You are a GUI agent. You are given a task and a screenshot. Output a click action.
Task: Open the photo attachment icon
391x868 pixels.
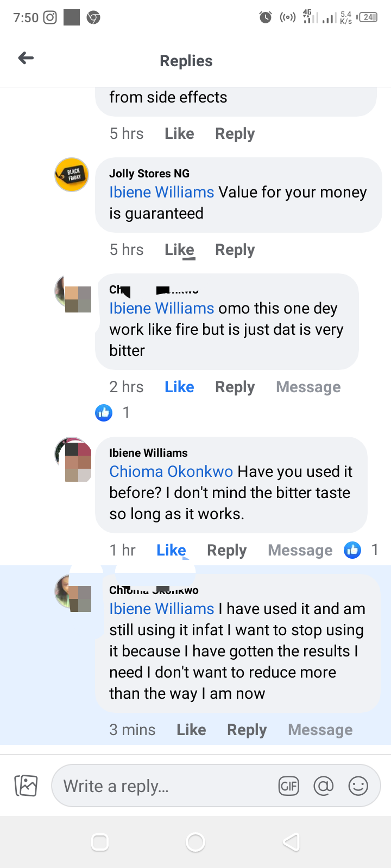tap(26, 786)
